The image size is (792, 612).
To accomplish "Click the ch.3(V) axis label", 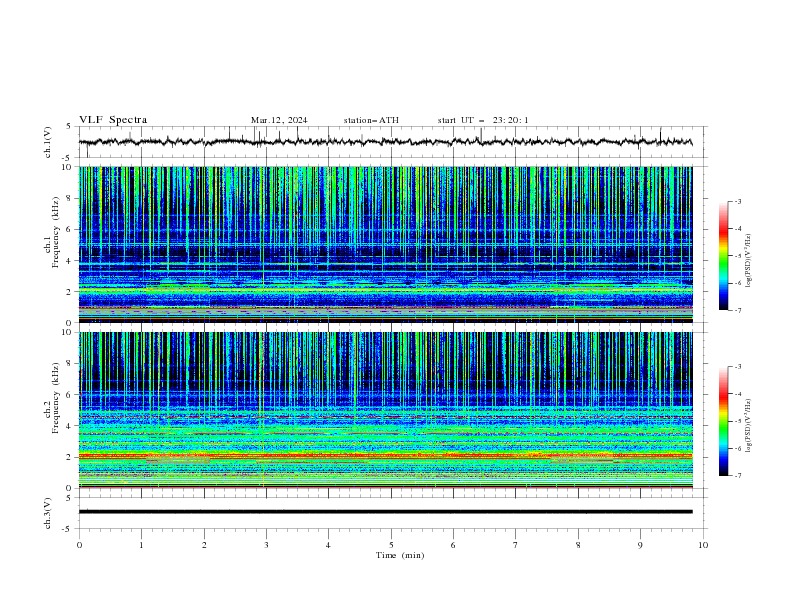I will 48,513.
